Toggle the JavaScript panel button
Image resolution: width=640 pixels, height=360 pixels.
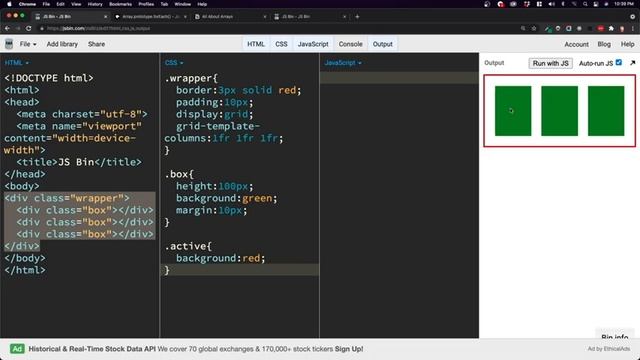pyautogui.click(x=313, y=44)
